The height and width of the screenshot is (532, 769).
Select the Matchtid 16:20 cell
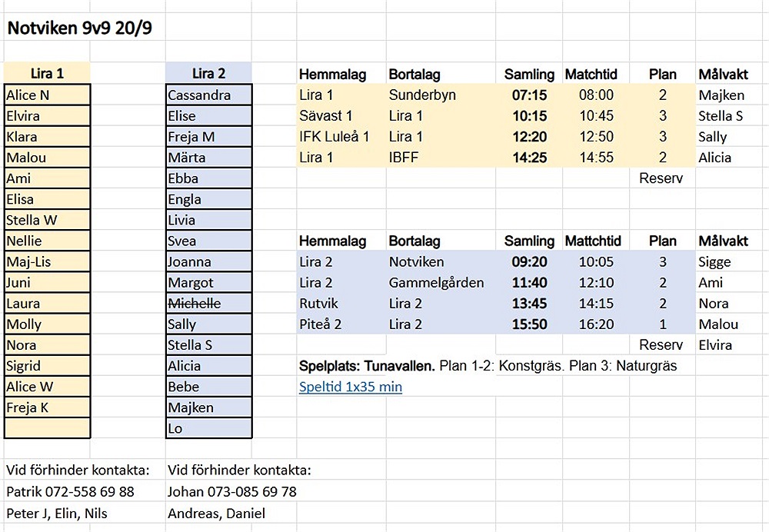coord(596,324)
